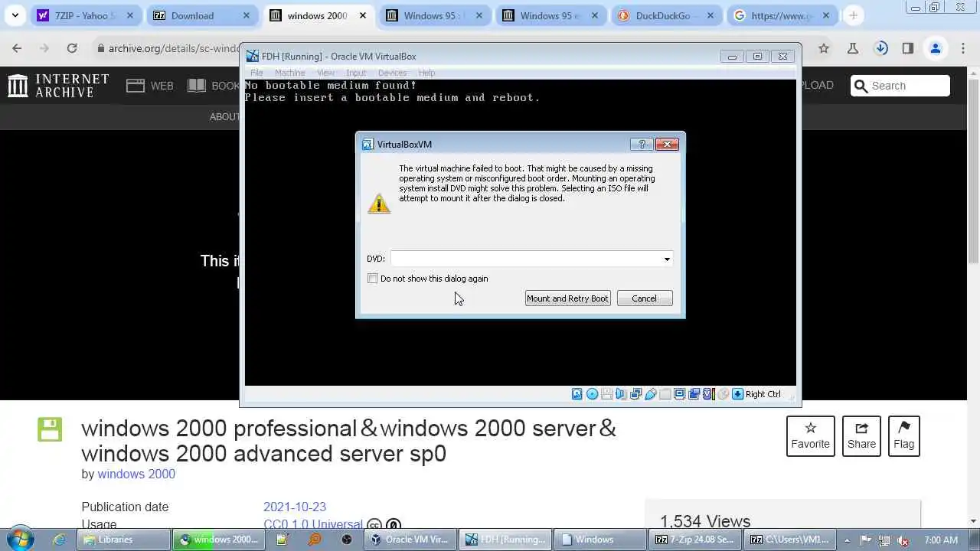Open the View menu in VirtualBox window

(325, 73)
